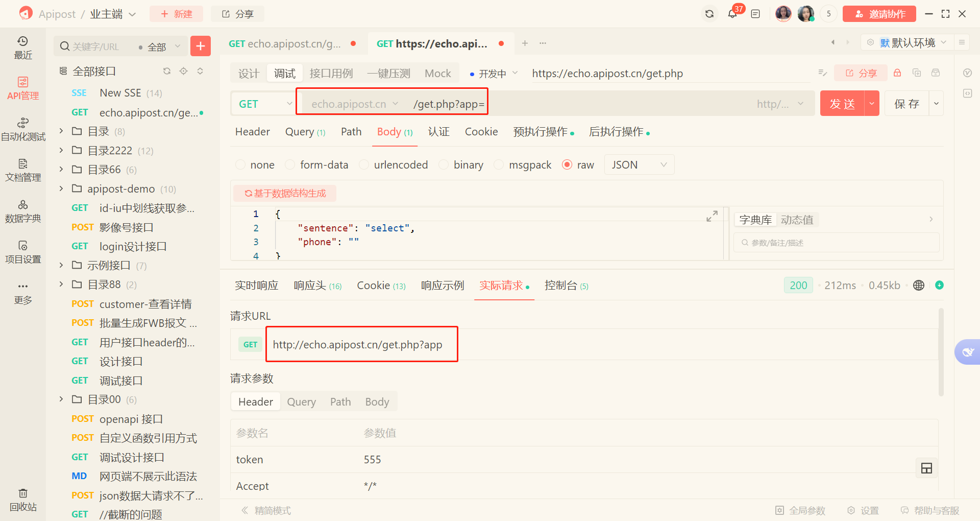The width and height of the screenshot is (980, 521).
Task: Expand the JSON body editor to fullscreen
Action: (x=712, y=216)
